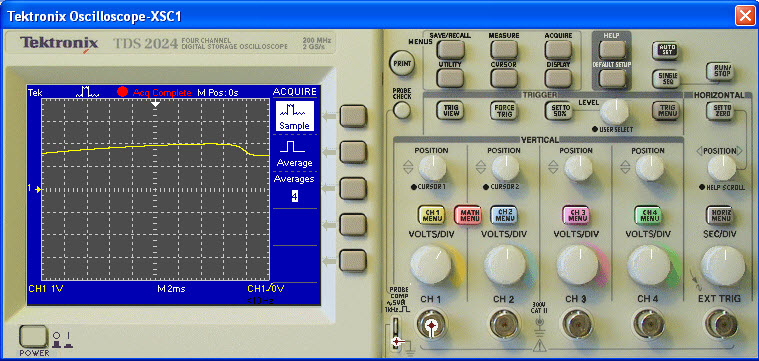Select the Average mode side button

(x=353, y=152)
